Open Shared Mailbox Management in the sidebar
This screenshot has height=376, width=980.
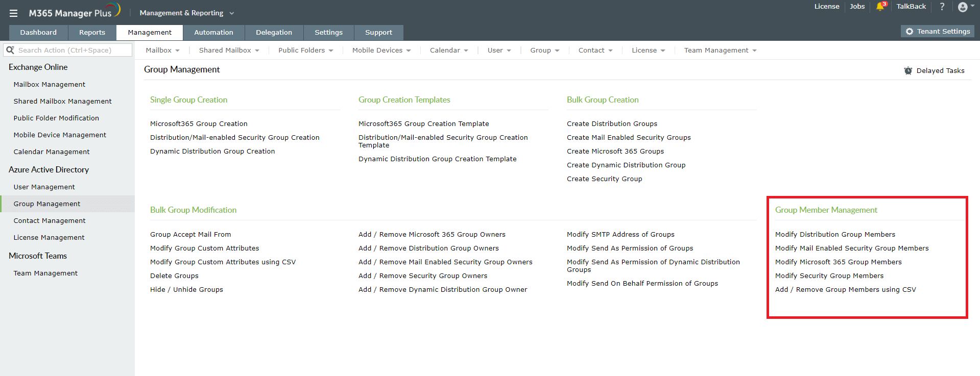pos(62,101)
